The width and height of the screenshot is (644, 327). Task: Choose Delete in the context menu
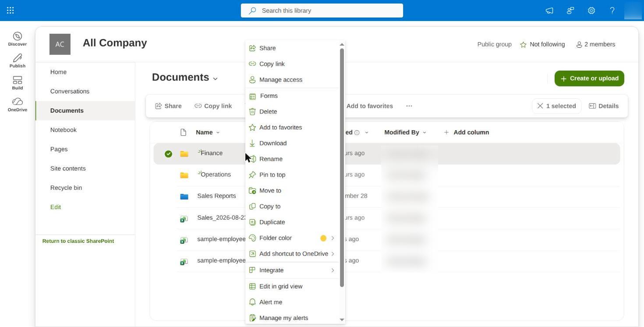pos(293,112)
